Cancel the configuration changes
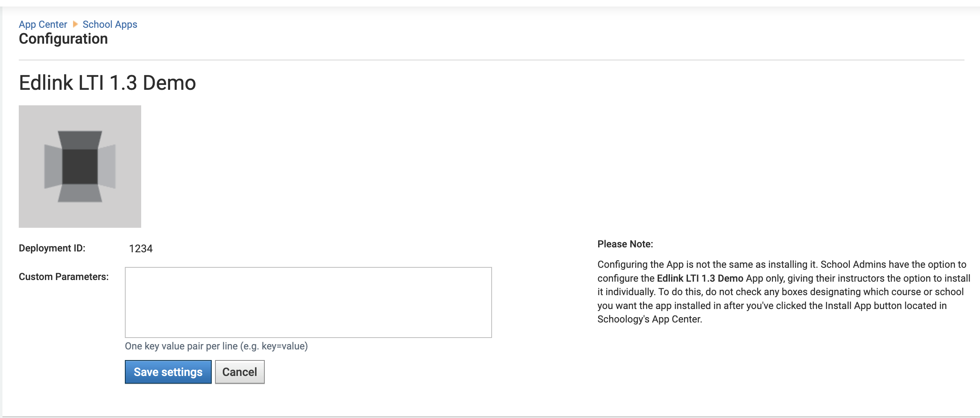The height and width of the screenshot is (418, 980). tap(239, 372)
